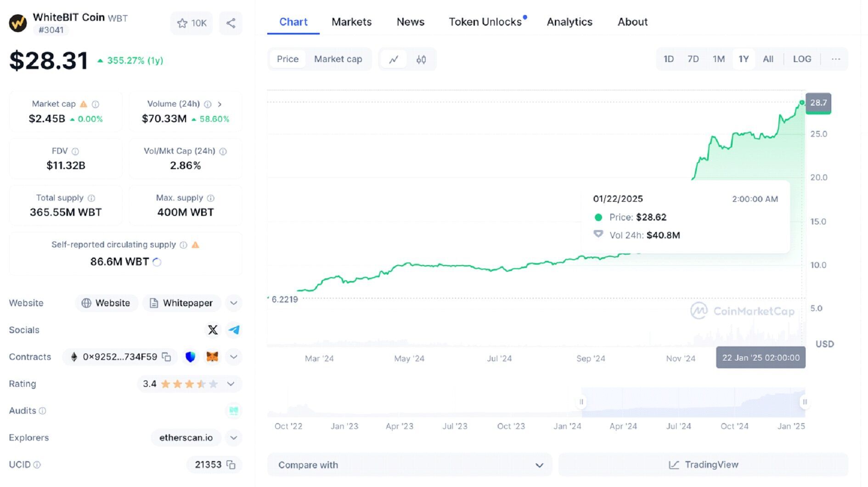The image size is (868, 487).
Task: Expand Explorers list chevron
Action: click(234, 438)
